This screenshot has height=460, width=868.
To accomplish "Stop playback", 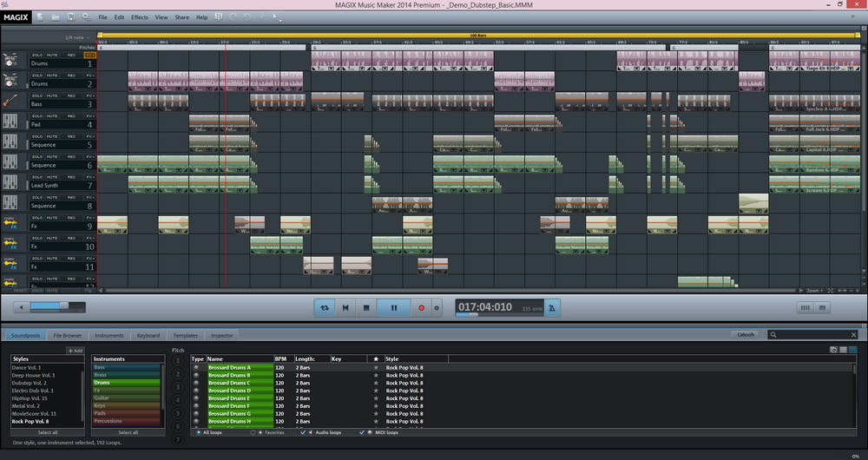I will click(x=366, y=308).
